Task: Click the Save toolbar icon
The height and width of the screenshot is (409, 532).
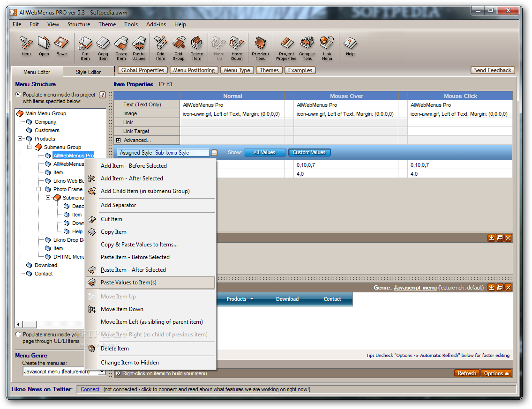Action: 61,46
